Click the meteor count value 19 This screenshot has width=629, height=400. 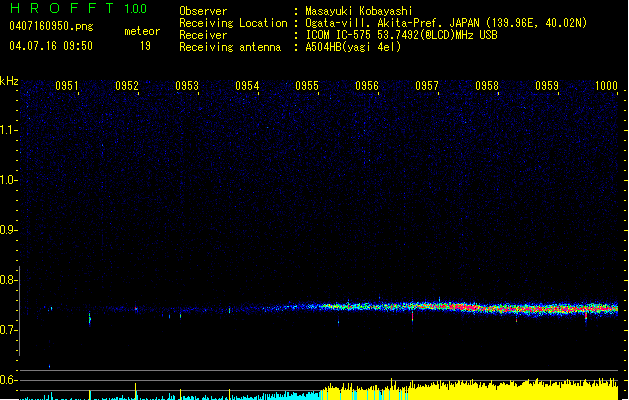click(145, 46)
